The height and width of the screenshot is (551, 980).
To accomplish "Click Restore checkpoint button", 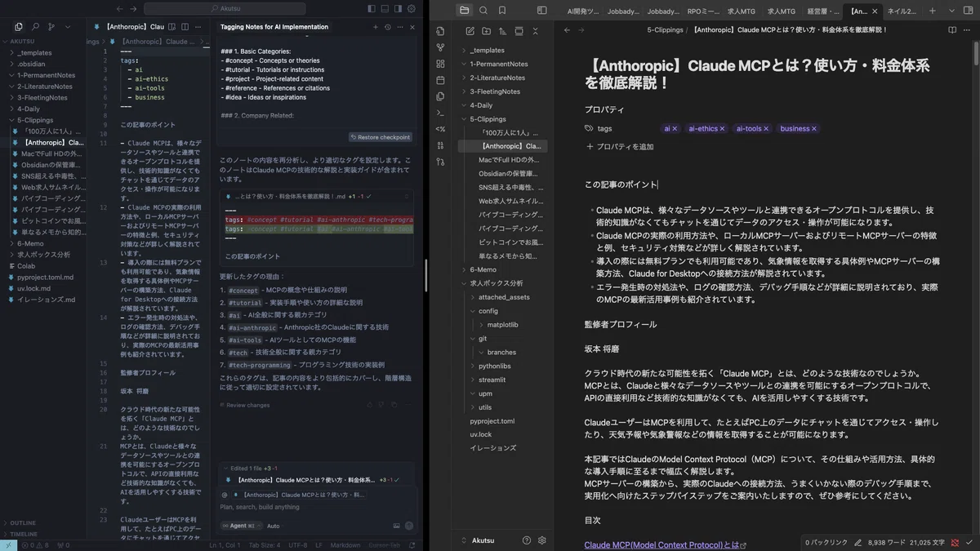I will pos(381,137).
